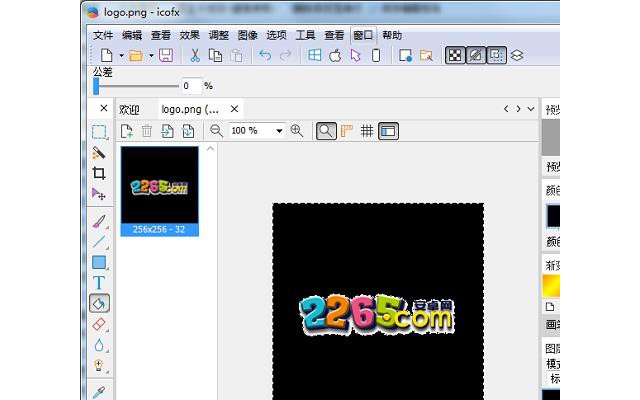
Task: Click the image browse folder icon
Action: click(x=426, y=55)
